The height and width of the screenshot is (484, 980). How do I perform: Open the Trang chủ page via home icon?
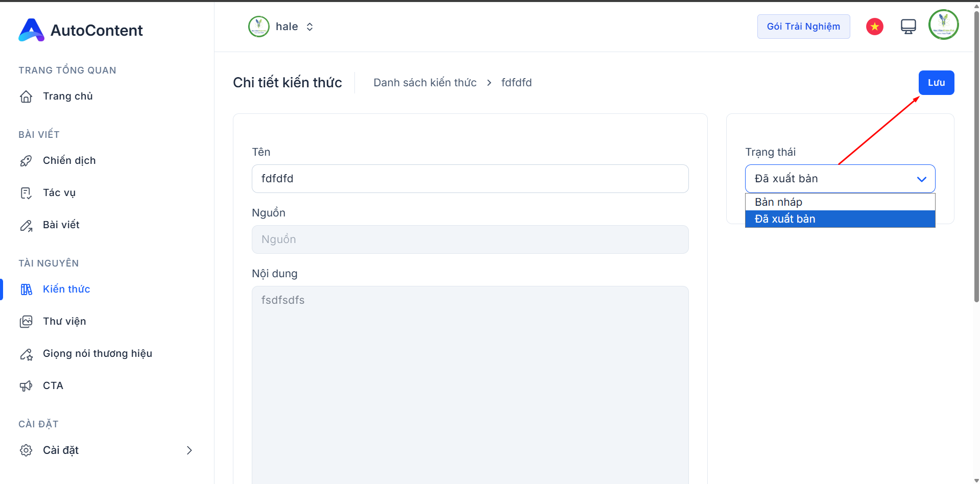(26, 96)
